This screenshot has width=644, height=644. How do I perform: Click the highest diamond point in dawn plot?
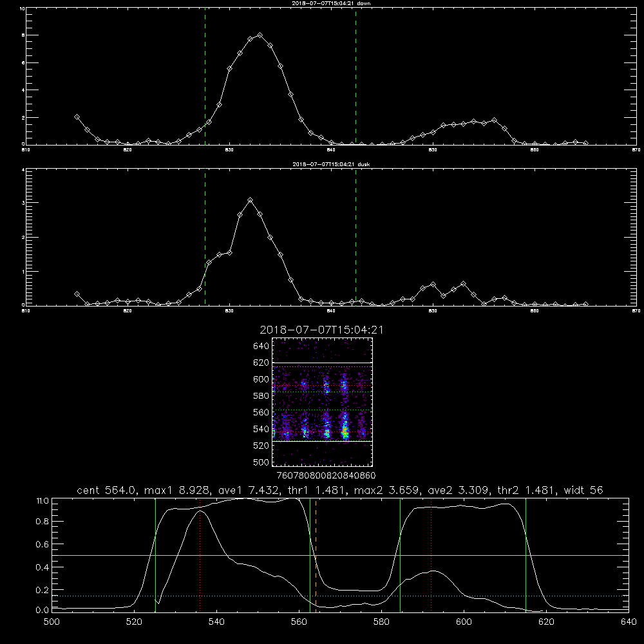(260, 35)
